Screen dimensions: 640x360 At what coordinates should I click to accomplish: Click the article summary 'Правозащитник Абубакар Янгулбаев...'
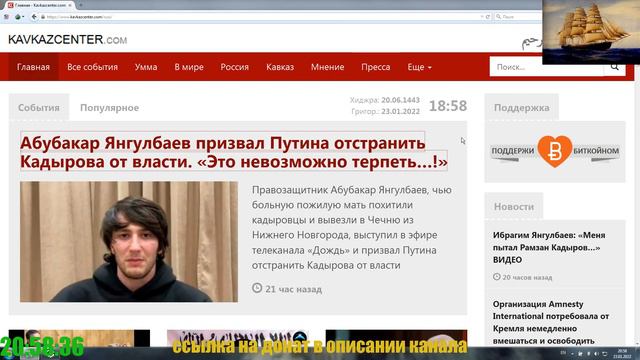[352, 227]
